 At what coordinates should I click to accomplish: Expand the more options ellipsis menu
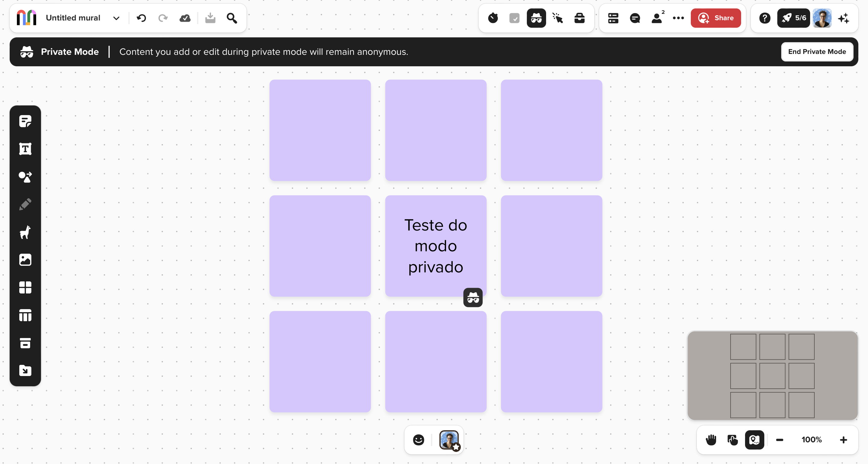tap(678, 18)
